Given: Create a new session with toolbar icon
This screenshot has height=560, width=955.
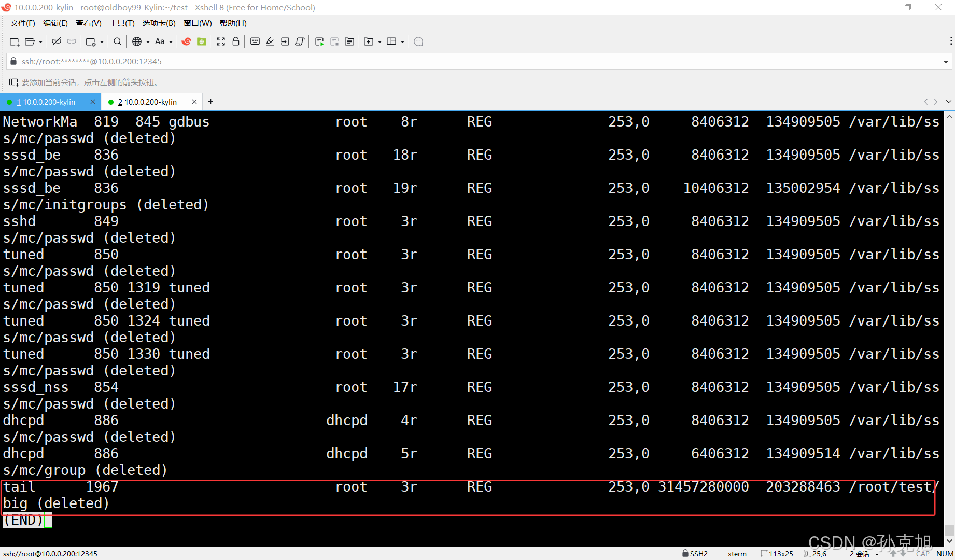Looking at the screenshot, I should coord(15,41).
